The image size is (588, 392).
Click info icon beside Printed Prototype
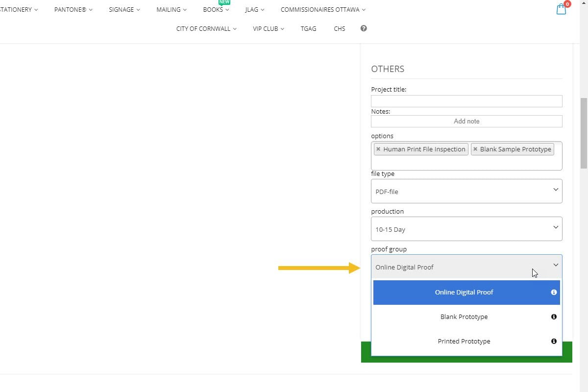coord(554,341)
